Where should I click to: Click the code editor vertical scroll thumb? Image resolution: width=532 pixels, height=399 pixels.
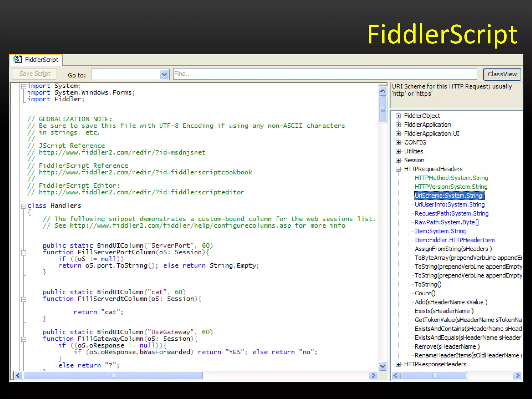[x=383, y=109]
